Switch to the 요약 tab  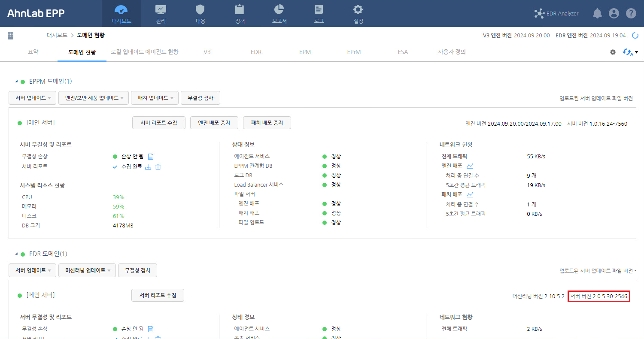33,52
